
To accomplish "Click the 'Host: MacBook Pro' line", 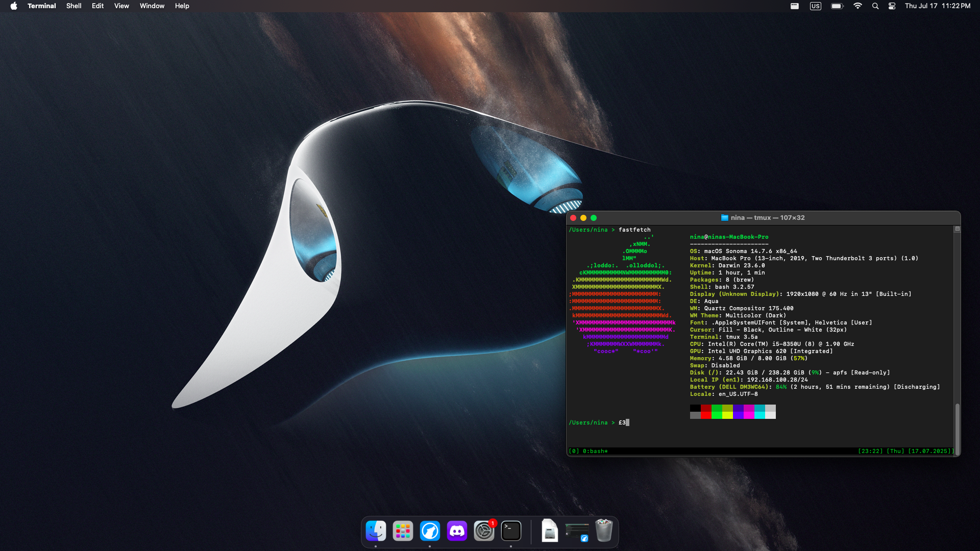I will click(804, 259).
